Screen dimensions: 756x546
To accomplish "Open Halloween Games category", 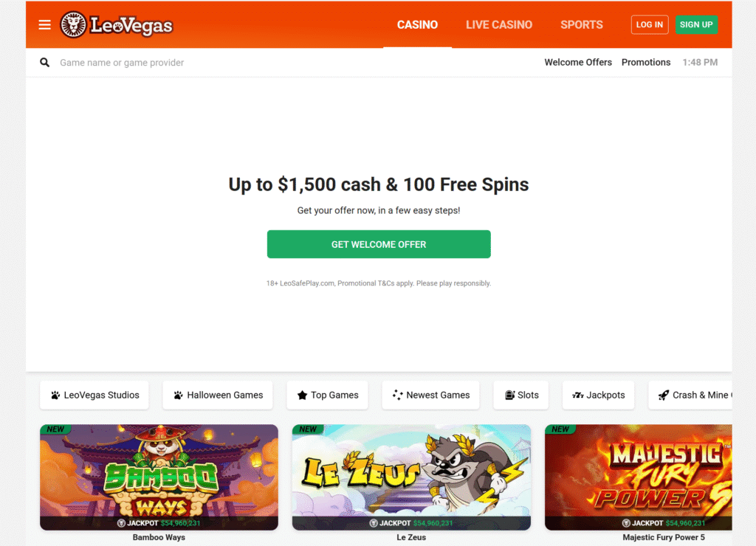I will [218, 395].
